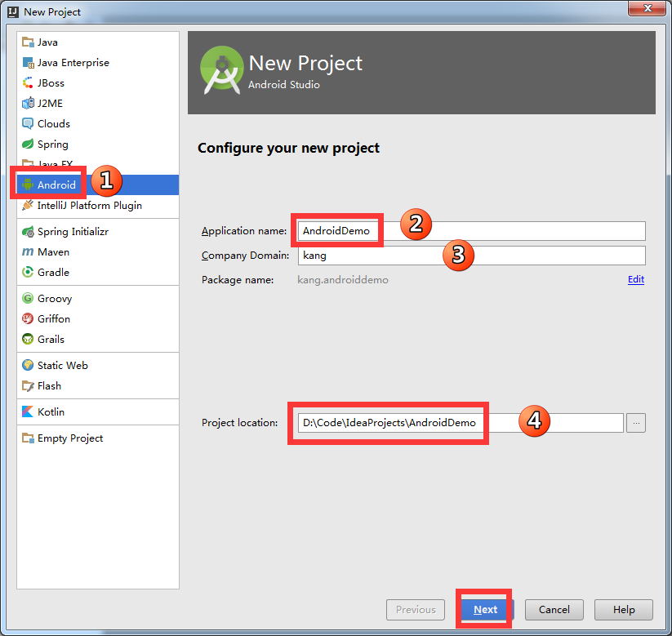Select the Spring list entry
The width and height of the screenshot is (672, 636).
click(x=98, y=144)
